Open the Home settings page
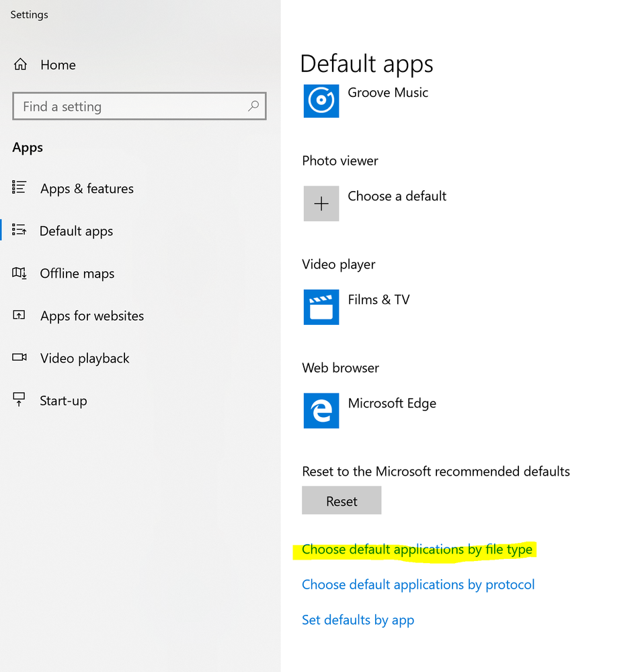This screenshot has width=640, height=672. (x=58, y=65)
